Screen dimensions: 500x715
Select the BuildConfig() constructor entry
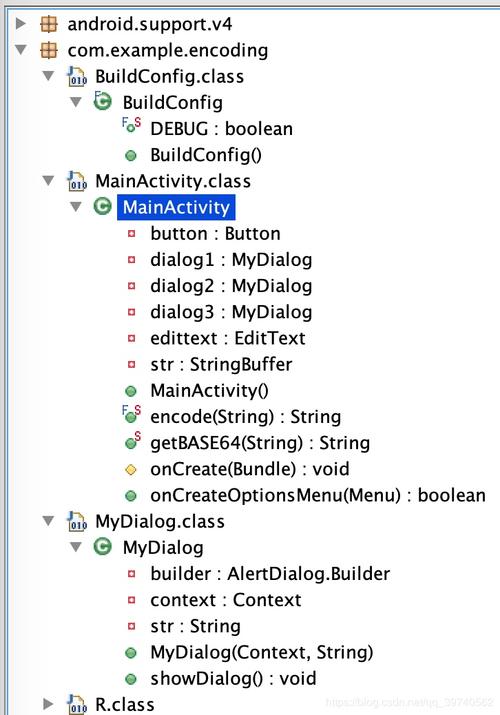(x=206, y=155)
